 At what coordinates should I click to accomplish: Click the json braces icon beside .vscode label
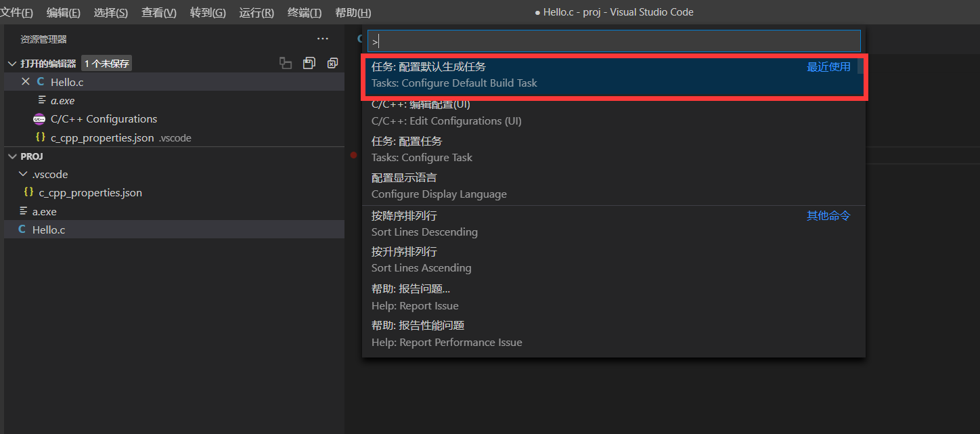40,137
